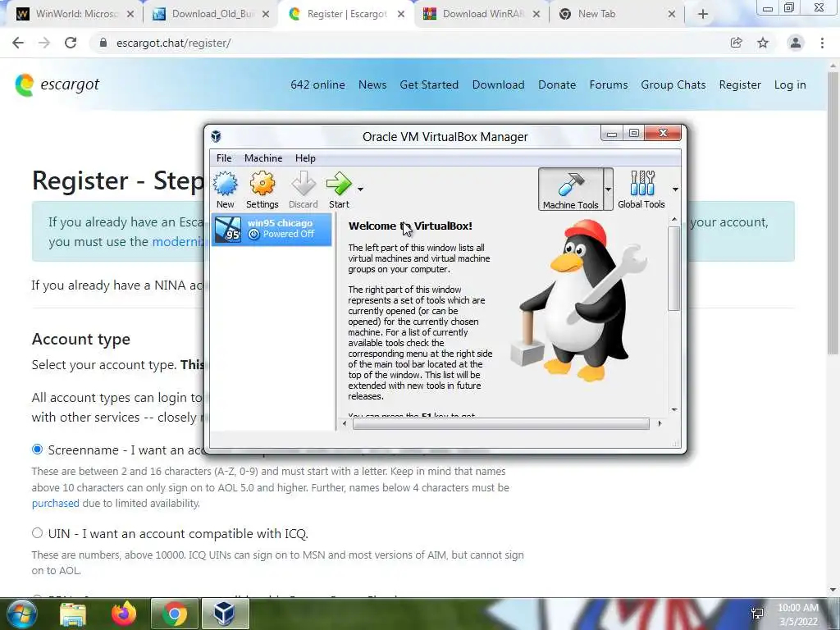Screen dimensions: 840x630
Task: Click the escargot logo
Action: point(57,84)
